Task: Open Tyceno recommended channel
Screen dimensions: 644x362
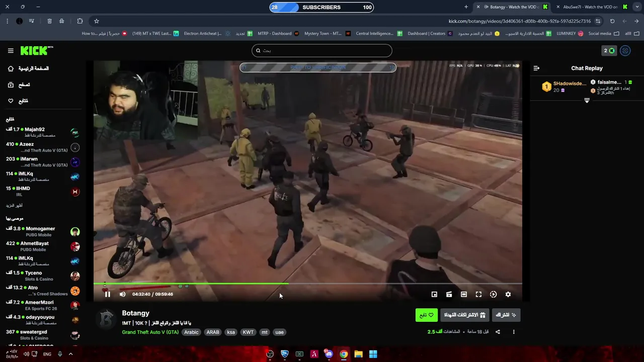Action: coord(43,276)
